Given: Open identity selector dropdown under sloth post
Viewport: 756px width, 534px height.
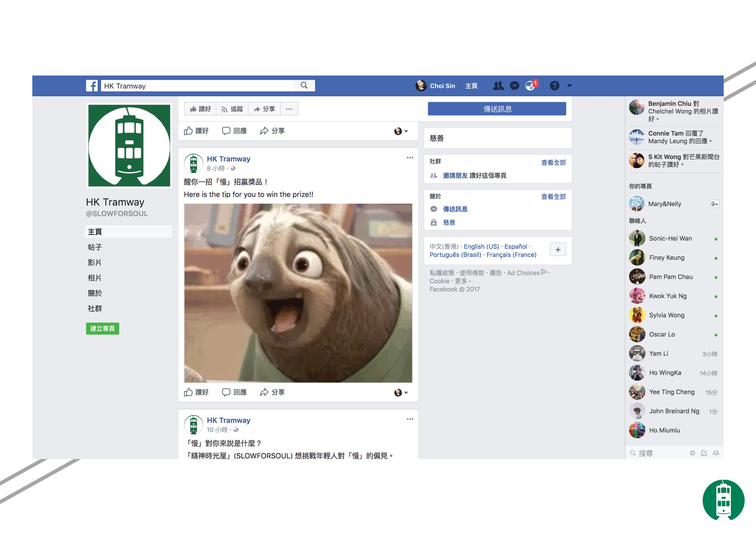Looking at the screenshot, I should coord(401,392).
